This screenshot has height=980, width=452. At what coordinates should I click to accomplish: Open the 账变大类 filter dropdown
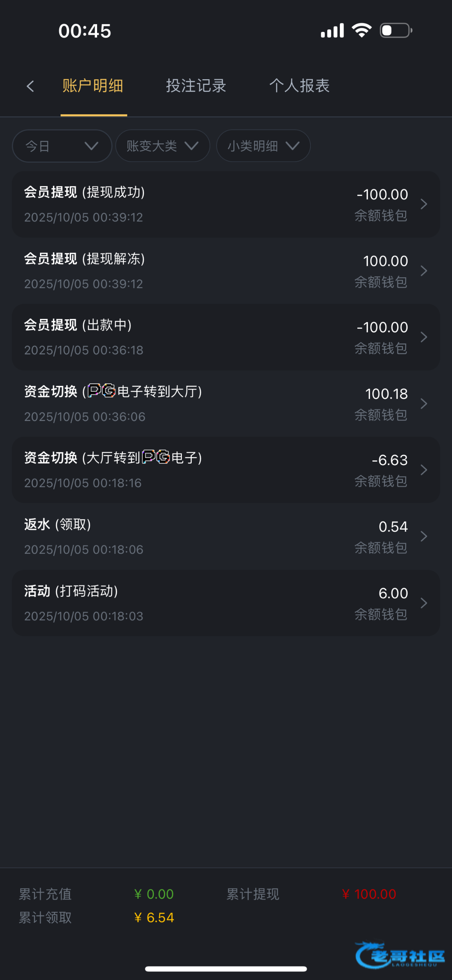[x=162, y=146]
